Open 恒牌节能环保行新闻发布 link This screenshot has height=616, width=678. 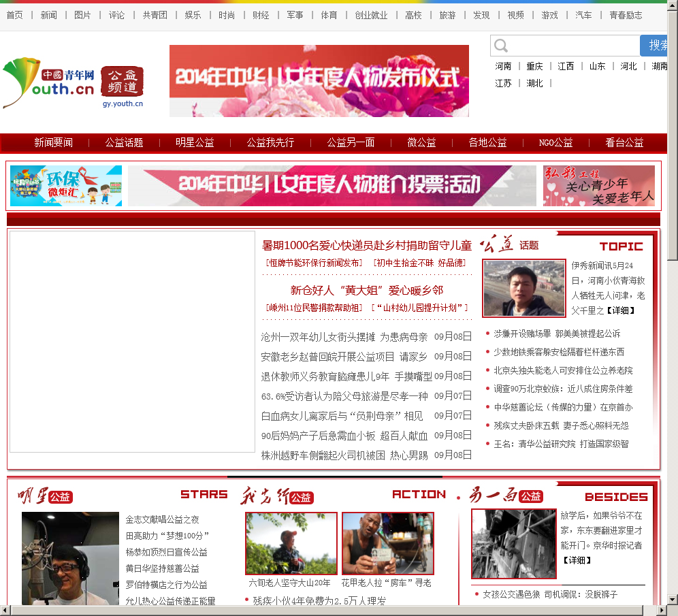coord(314,263)
